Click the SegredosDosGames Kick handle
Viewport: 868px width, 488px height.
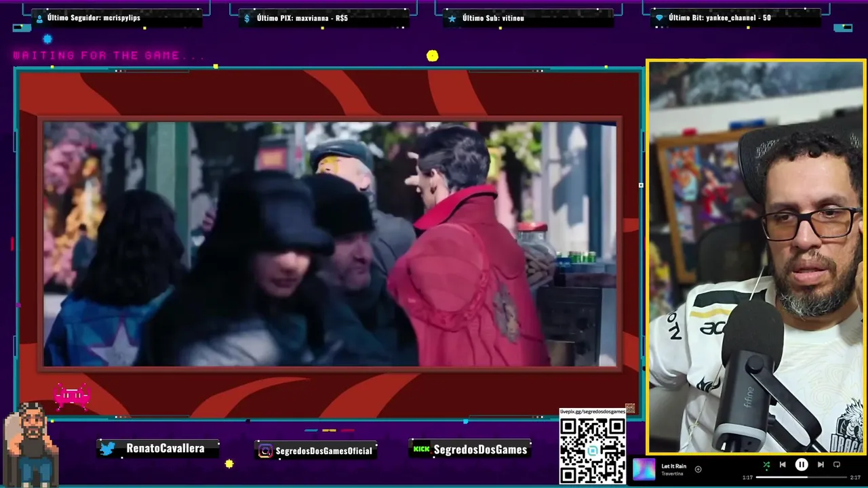coord(480,450)
